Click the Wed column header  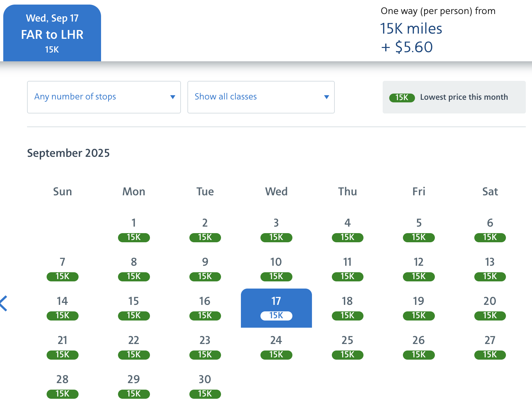(276, 191)
